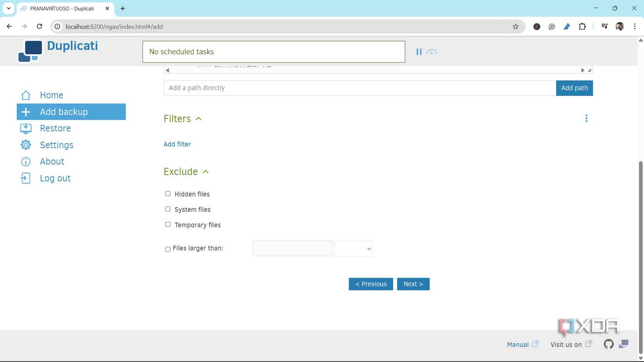Viewport: 644px width, 362px height.
Task: Enable Files larger than exclusion
Action: pyautogui.click(x=167, y=249)
